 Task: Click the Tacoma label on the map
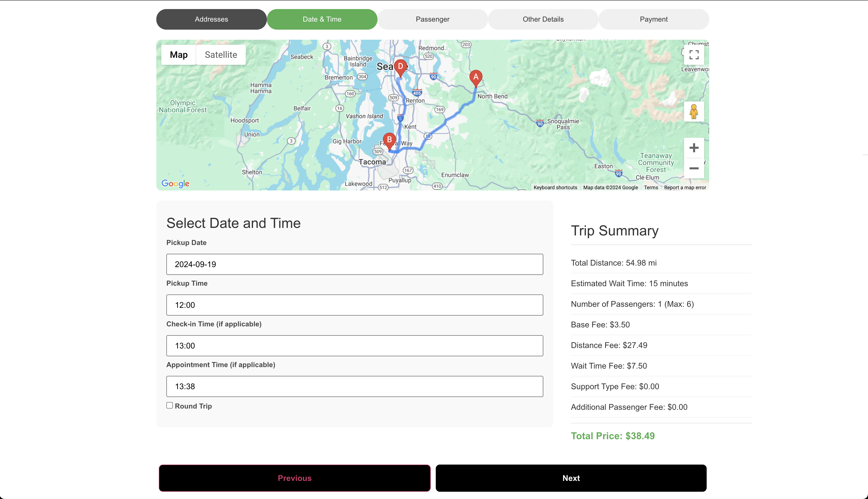click(372, 162)
